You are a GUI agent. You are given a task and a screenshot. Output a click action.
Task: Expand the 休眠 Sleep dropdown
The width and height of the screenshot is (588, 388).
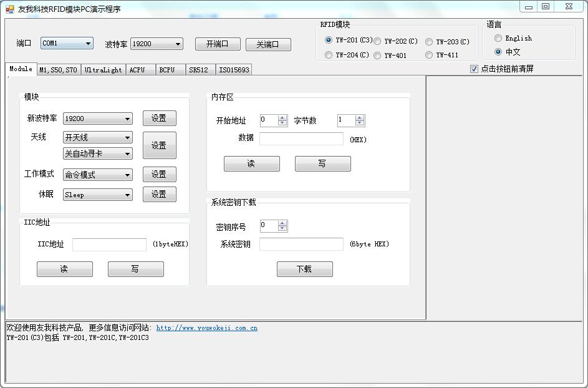click(x=98, y=195)
